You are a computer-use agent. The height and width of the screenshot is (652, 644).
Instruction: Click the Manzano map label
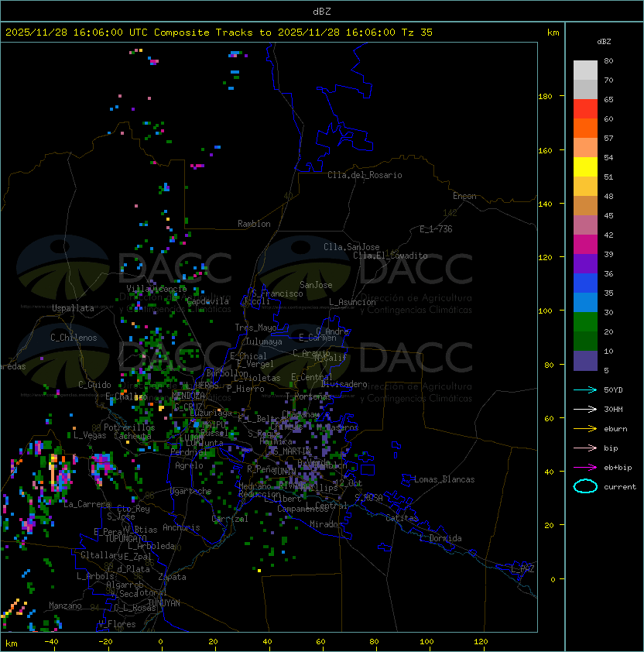(x=65, y=606)
